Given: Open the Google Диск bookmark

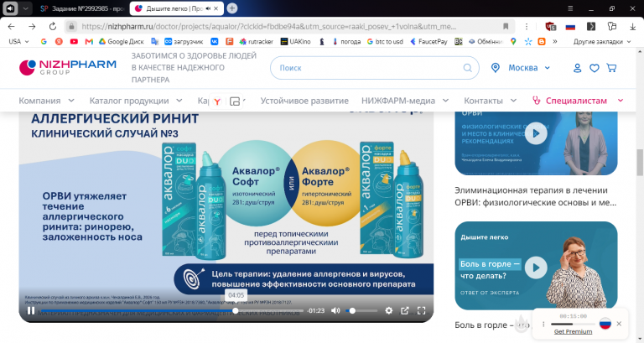Looking at the screenshot, I should pyautogui.click(x=121, y=41).
